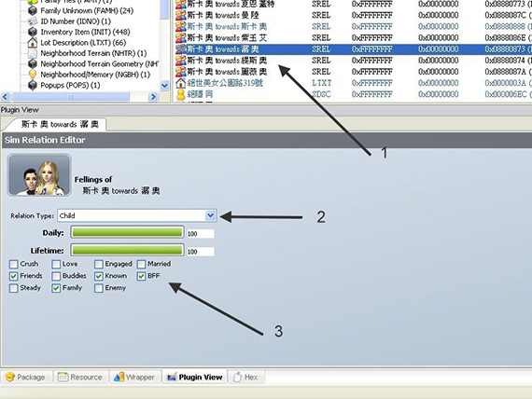Check the Buddies checkbox

click(x=56, y=276)
